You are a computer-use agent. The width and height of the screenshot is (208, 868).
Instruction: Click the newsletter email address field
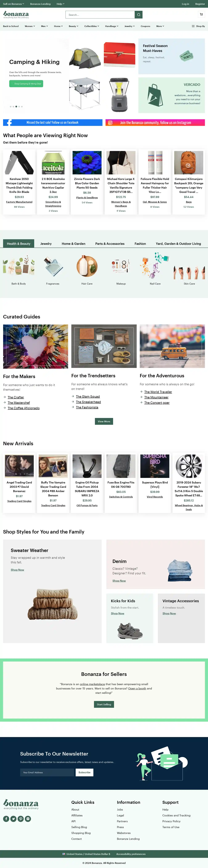pyautogui.click(x=47, y=772)
